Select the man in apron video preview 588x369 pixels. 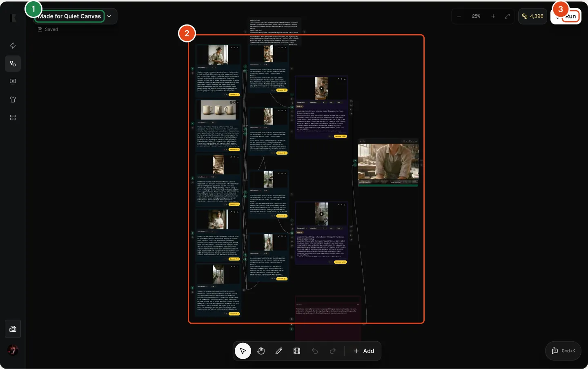388,162
